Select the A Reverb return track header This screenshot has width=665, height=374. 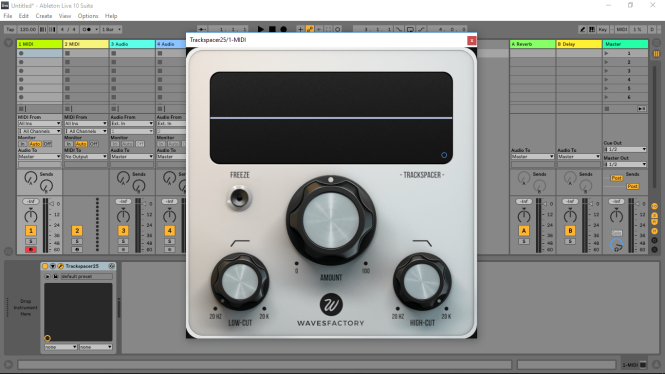pyautogui.click(x=532, y=44)
